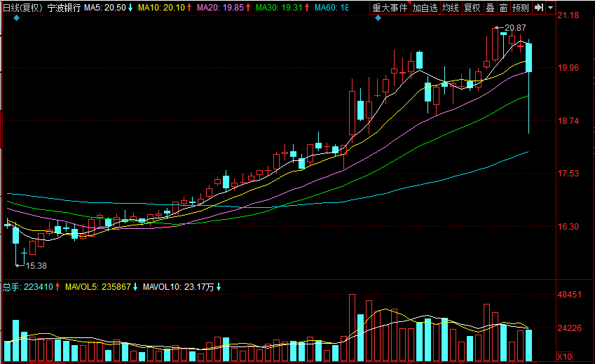595x364 pixels.
Task: Select the latest large cyan candlestick
Action: pos(528,57)
